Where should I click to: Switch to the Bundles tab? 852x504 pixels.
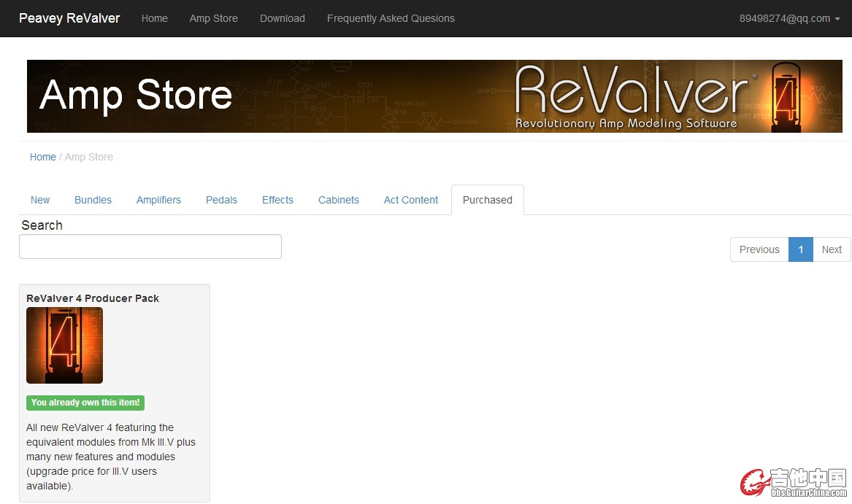(93, 200)
